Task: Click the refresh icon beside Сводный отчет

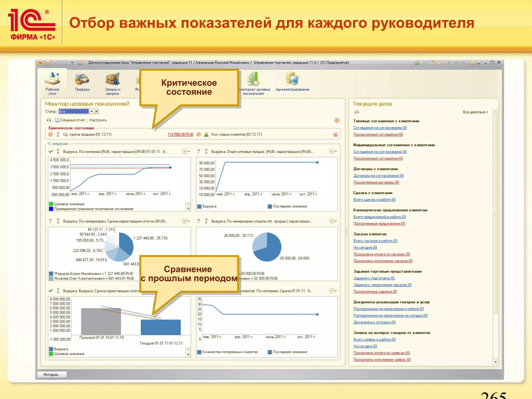Action: (x=49, y=120)
